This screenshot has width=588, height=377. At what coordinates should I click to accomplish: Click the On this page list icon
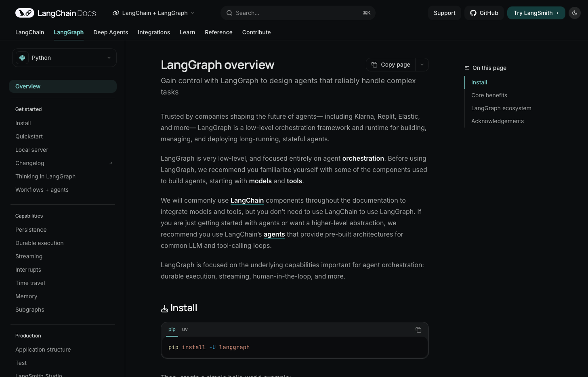point(467,68)
